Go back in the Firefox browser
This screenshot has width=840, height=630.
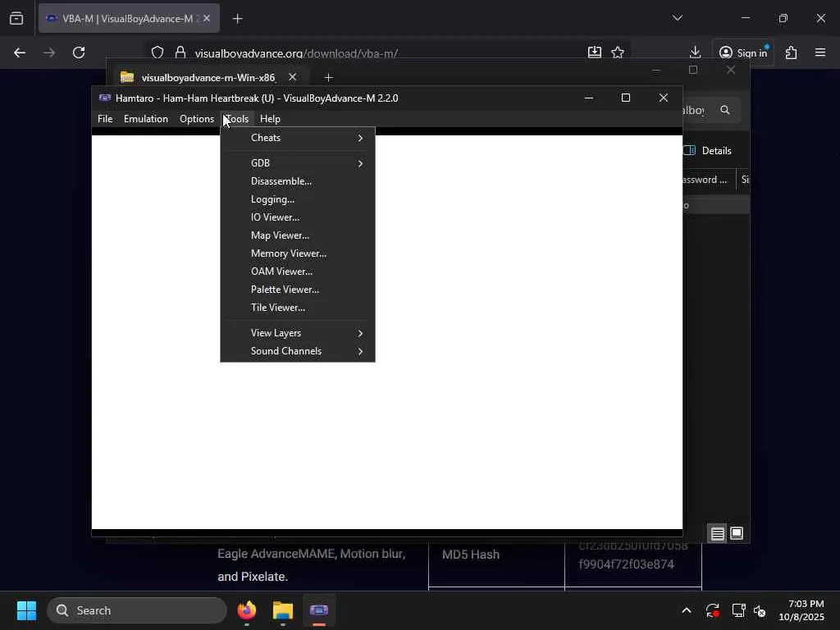point(20,52)
